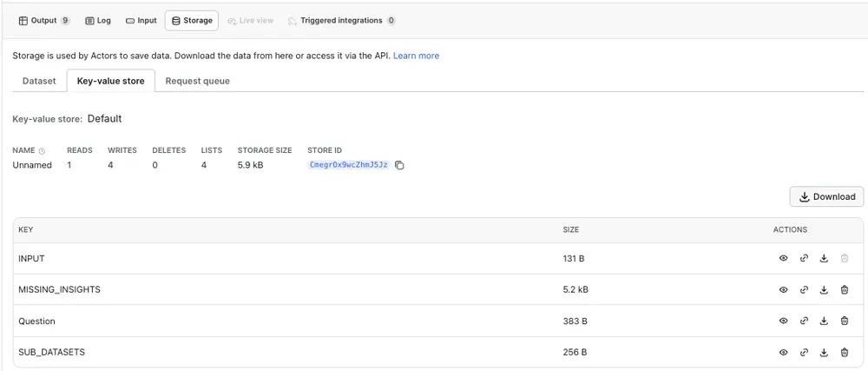Image resolution: width=868 pixels, height=371 pixels.
Task: Click the Unnamed store name
Action: (x=32, y=165)
